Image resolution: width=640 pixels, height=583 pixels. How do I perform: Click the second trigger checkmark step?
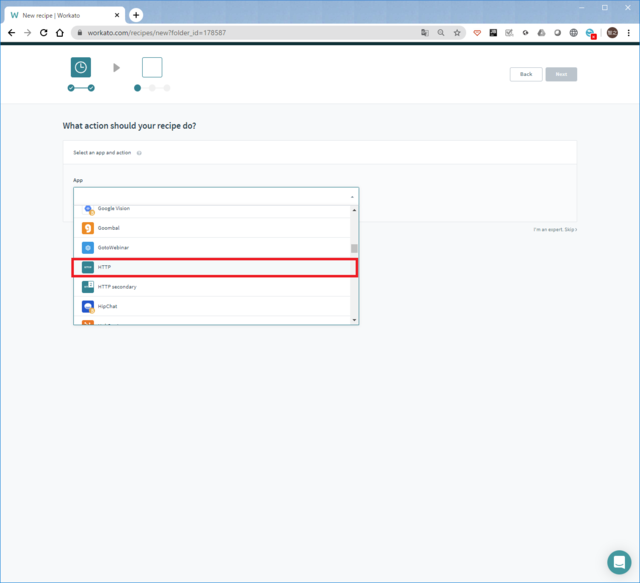pos(91,88)
